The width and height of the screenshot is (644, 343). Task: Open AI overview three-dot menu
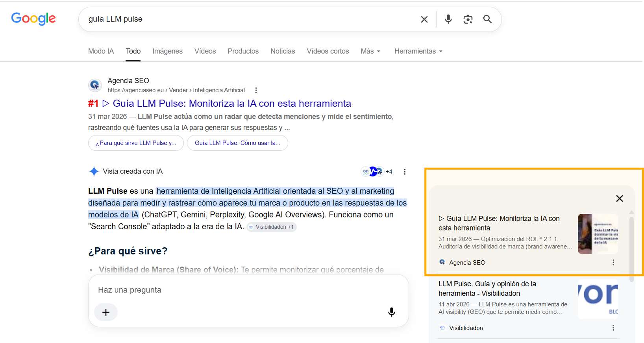point(405,172)
